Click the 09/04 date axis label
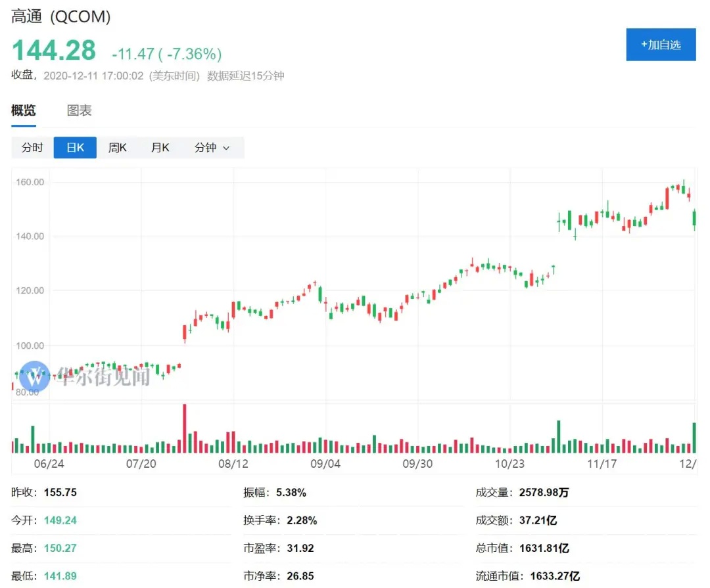Viewport: 710px width, 588px height. click(x=325, y=464)
